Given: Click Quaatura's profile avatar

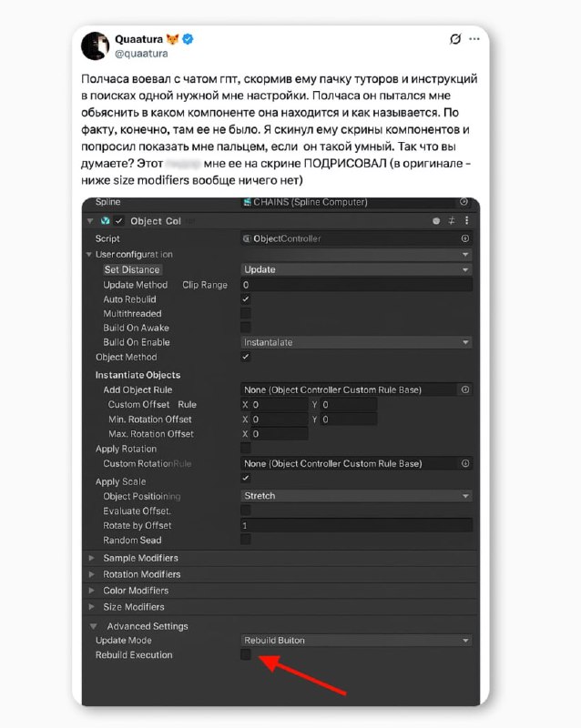Looking at the screenshot, I should coord(97,45).
